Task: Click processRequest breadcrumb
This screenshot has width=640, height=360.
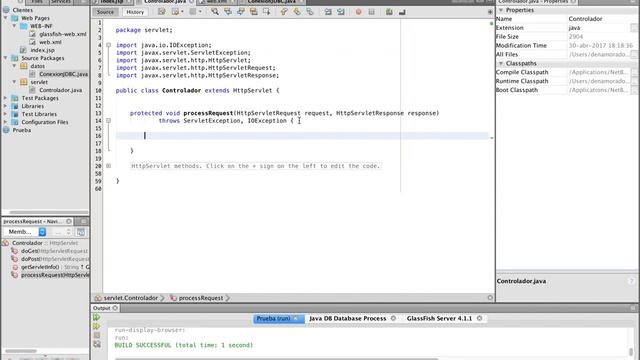Action: coord(201,298)
